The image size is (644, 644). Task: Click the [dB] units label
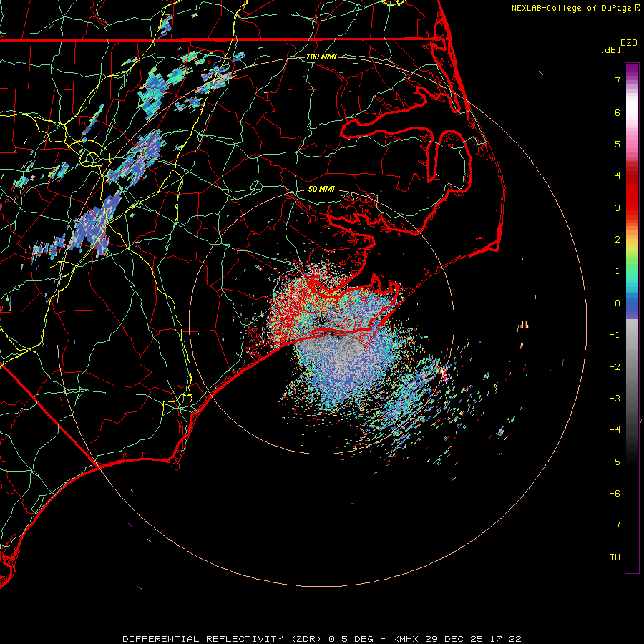pyautogui.click(x=611, y=49)
